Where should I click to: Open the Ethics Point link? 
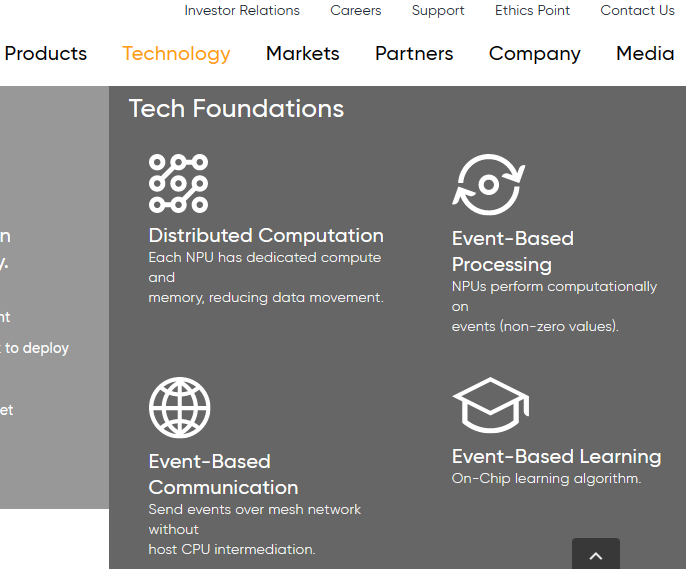[x=532, y=10]
